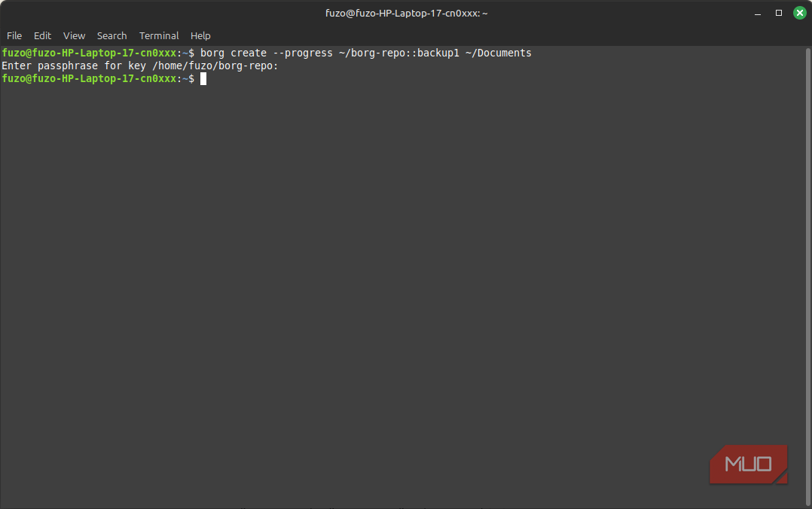Click the '~/Documents' path in the command
Image resolution: width=812 pixels, height=509 pixels.
tap(498, 53)
